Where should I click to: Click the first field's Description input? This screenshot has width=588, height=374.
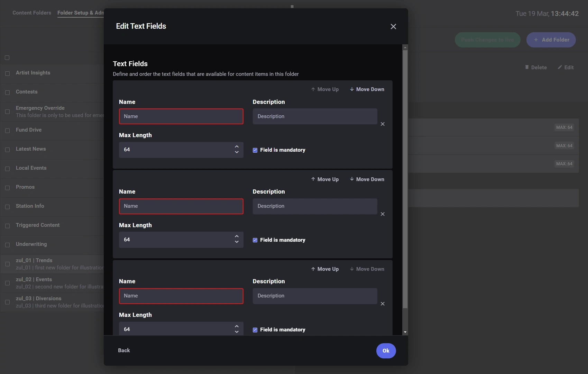point(315,116)
